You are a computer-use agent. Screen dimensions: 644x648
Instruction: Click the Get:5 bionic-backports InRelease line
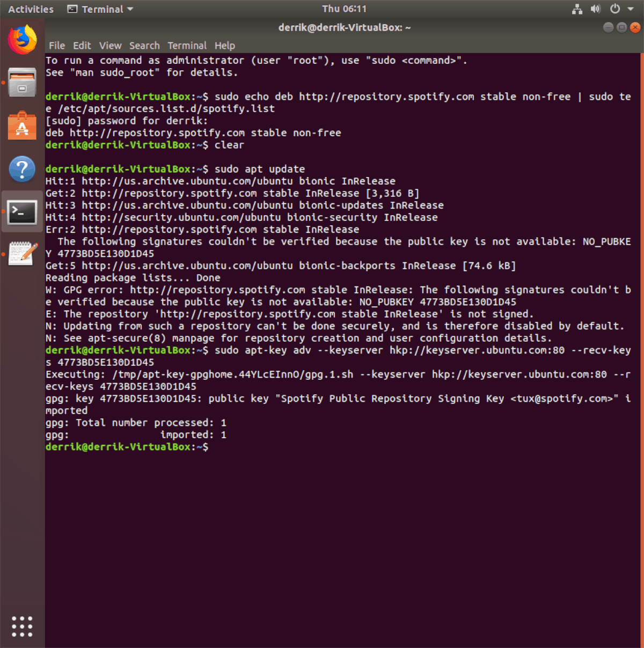281,266
